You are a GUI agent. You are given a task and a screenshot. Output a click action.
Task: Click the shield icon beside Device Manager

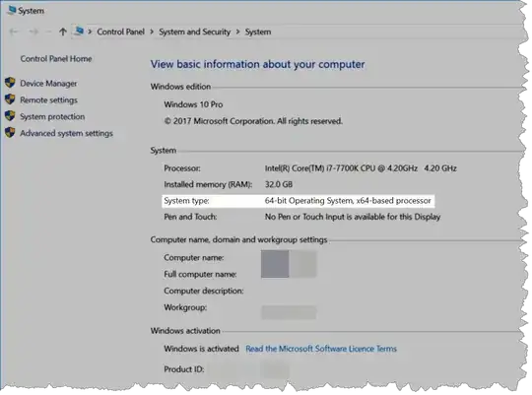coord(10,83)
